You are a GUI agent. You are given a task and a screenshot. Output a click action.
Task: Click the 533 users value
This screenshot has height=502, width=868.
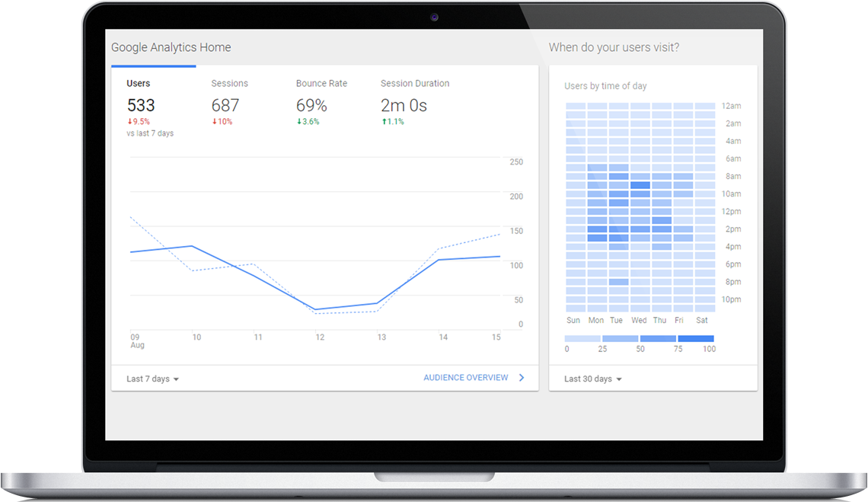pos(141,105)
